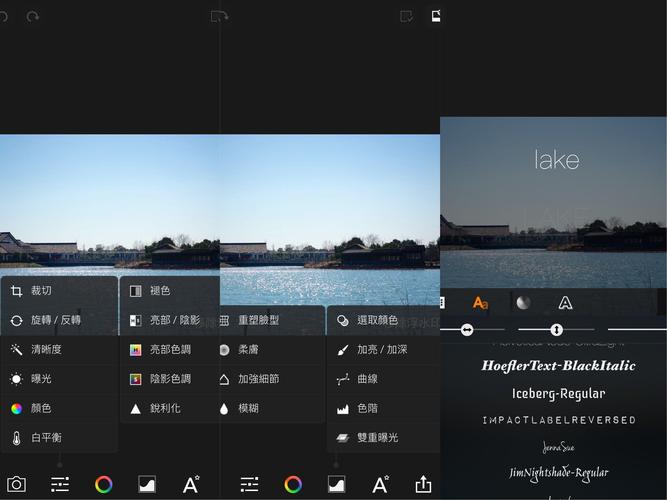
Task: Open the shaded sphere text opacity tab
Action: click(522, 302)
